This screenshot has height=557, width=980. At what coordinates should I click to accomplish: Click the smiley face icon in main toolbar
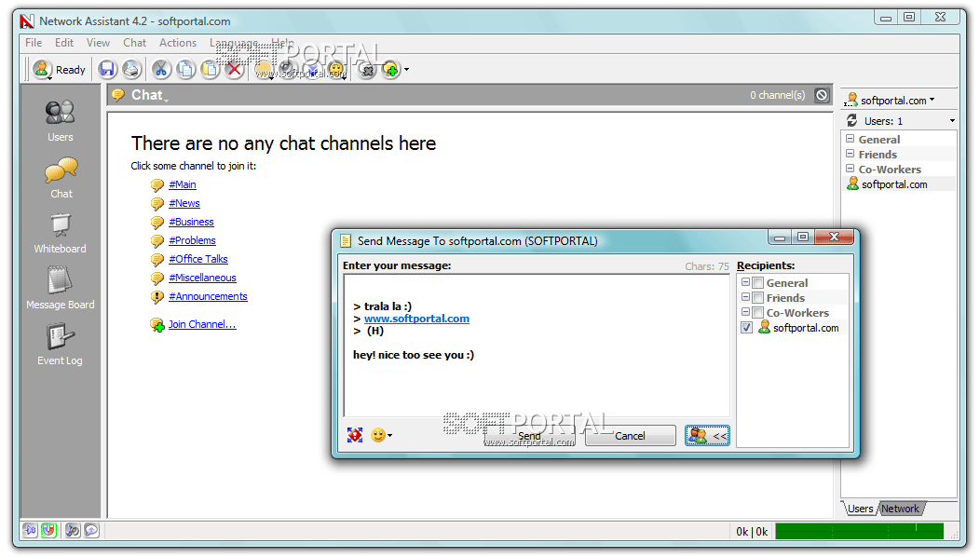pyautogui.click(x=336, y=69)
